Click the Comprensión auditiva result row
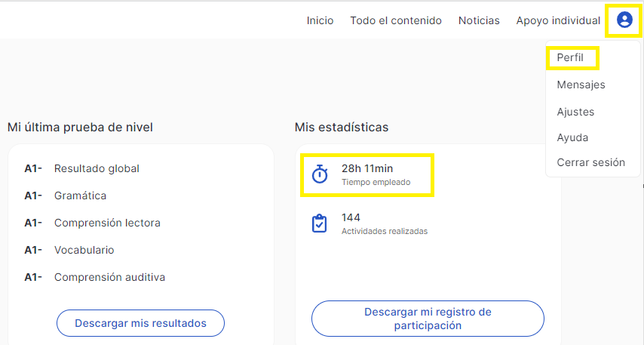This screenshot has height=345, width=644. point(95,277)
